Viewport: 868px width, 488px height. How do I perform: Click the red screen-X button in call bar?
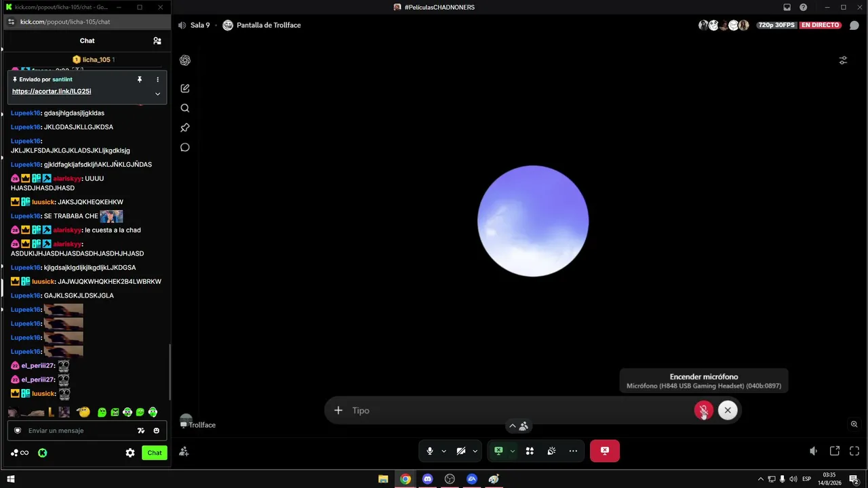605,451
